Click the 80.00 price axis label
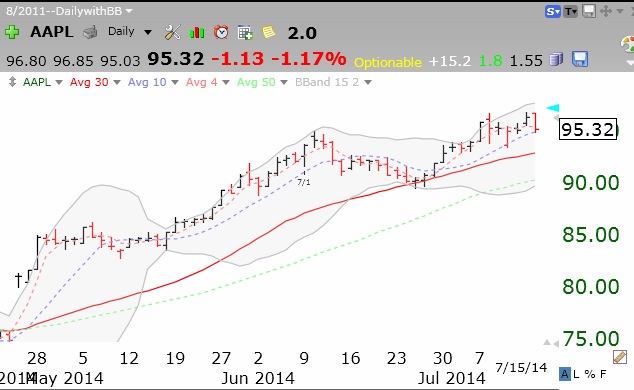This screenshot has width=634, height=390. point(591,287)
